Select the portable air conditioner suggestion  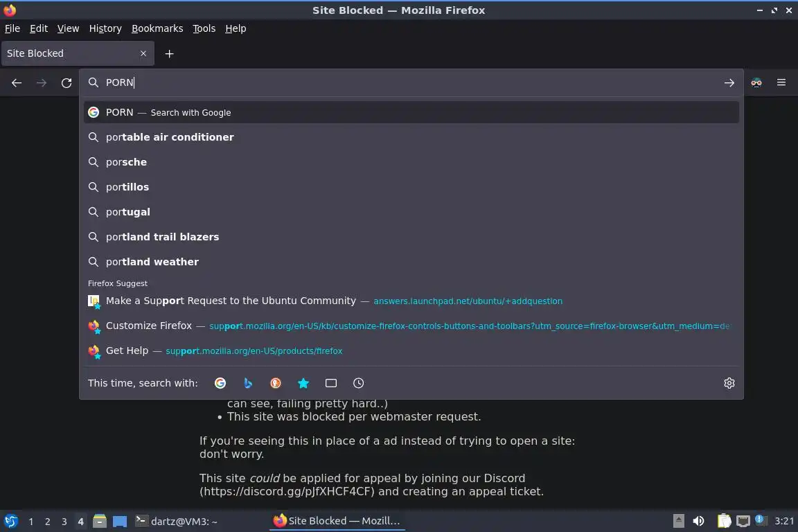point(411,137)
